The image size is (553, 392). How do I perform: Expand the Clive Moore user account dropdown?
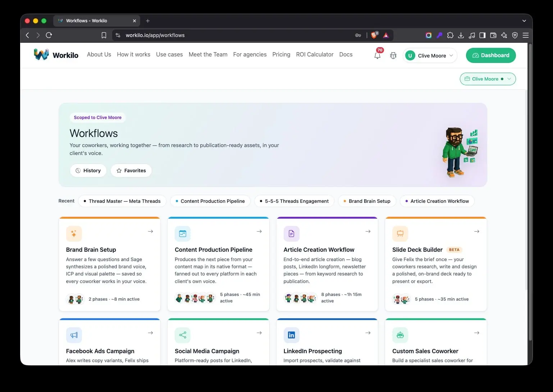pos(430,55)
